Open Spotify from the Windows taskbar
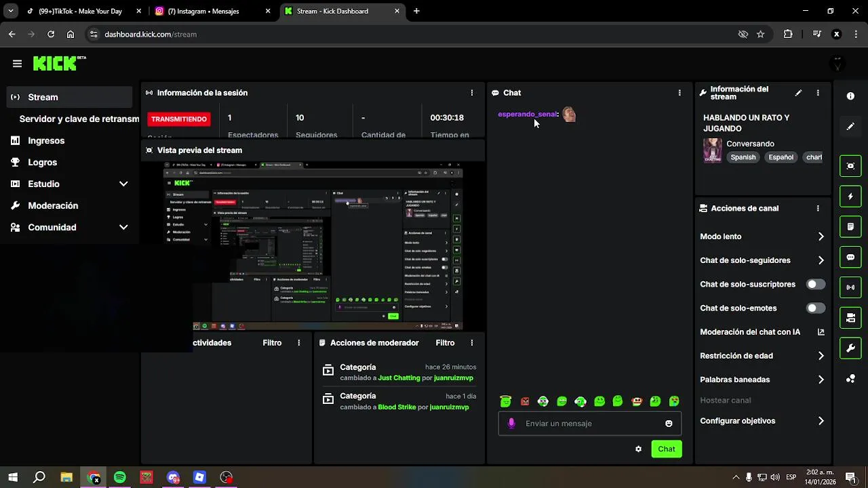The width and height of the screenshot is (868, 488). [120, 477]
